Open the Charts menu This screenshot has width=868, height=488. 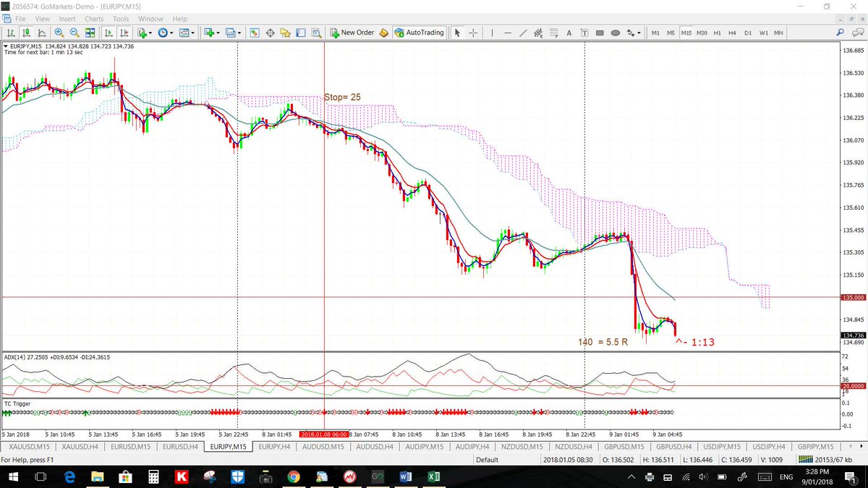click(94, 19)
